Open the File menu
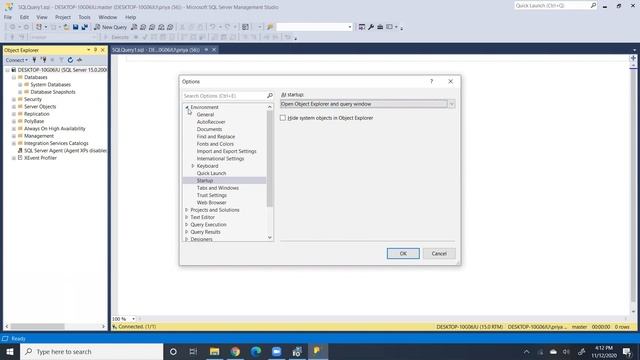Viewport: 640px width, 360px height. click(x=8, y=17)
